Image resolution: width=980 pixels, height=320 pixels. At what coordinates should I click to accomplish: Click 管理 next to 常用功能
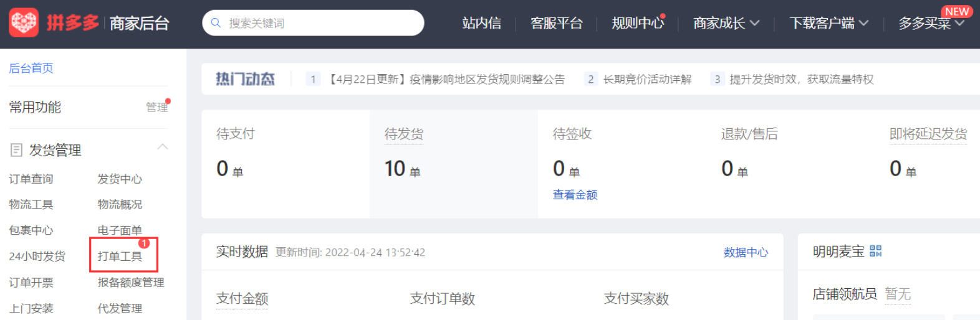pyautogui.click(x=156, y=107)
